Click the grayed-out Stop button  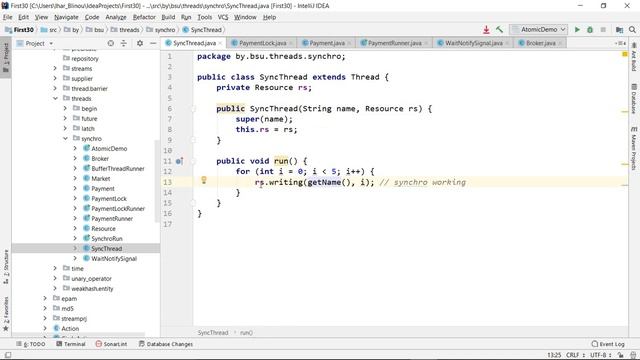[x=603, y=29]
